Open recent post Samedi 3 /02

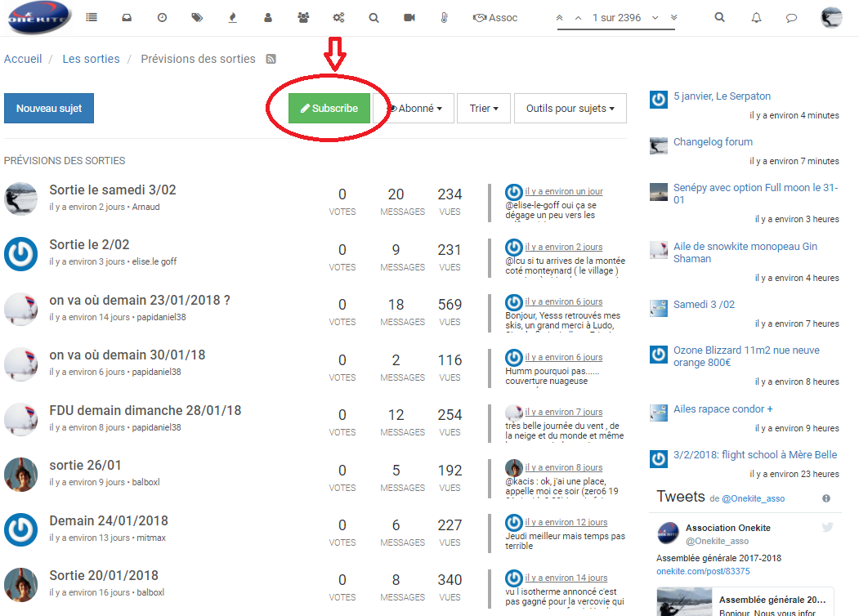[x=704, y=305]
